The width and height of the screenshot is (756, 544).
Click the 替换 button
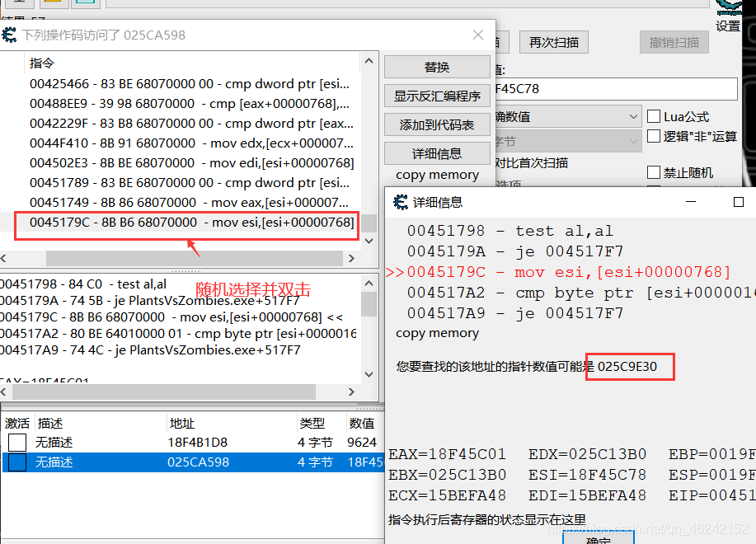point(437,67)
